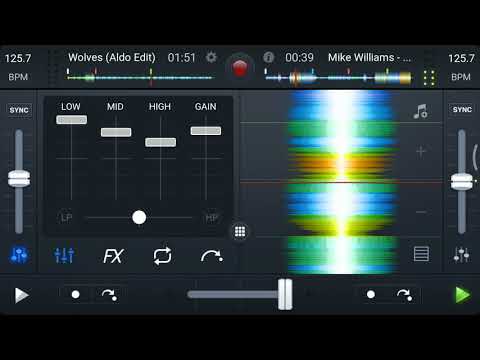Image resolution: width=480 pixels, height=360 pixels.
Task: Open the sampler grid button
Action: (x=240, y=231)
